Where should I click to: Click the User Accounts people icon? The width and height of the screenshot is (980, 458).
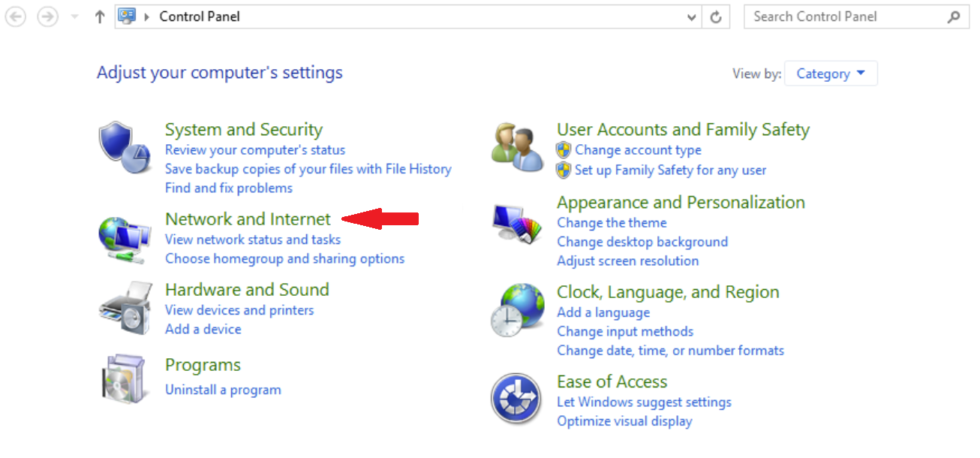[516, 147]
